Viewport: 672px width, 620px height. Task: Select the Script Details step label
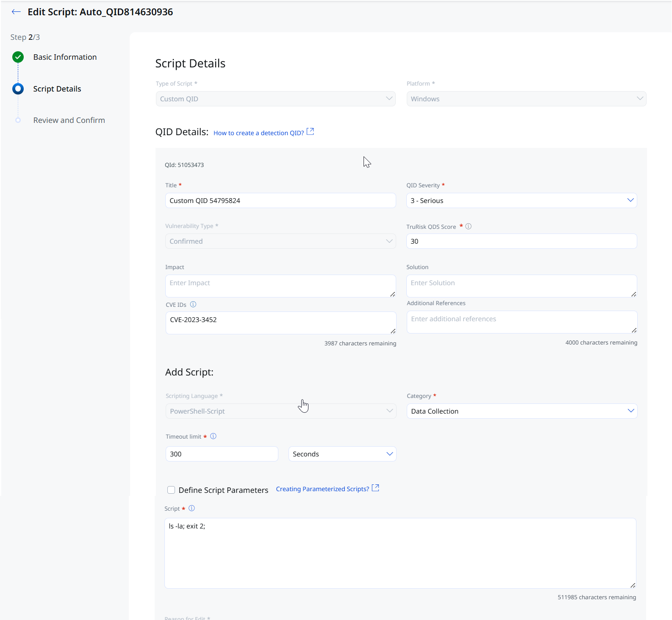57,89
